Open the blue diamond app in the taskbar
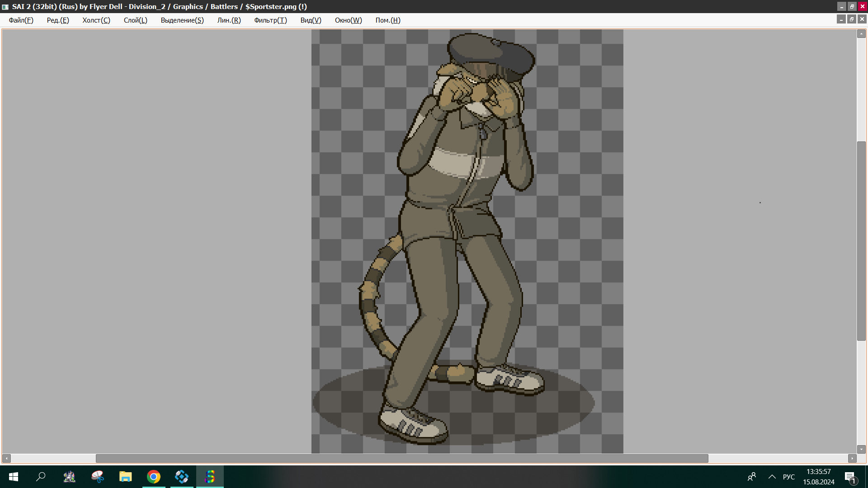Screen dimensions: 868x488 coord(182,477)
